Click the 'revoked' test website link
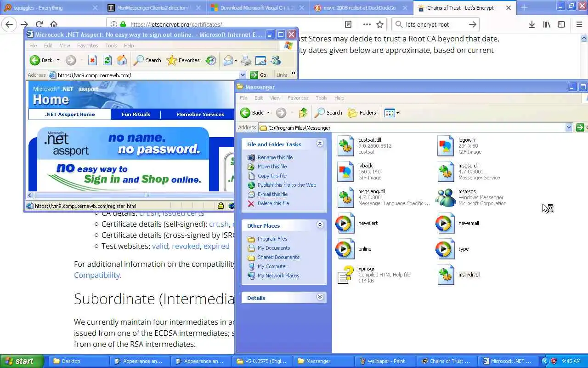The height and width of the screenshot is (368, 588). 186,246
